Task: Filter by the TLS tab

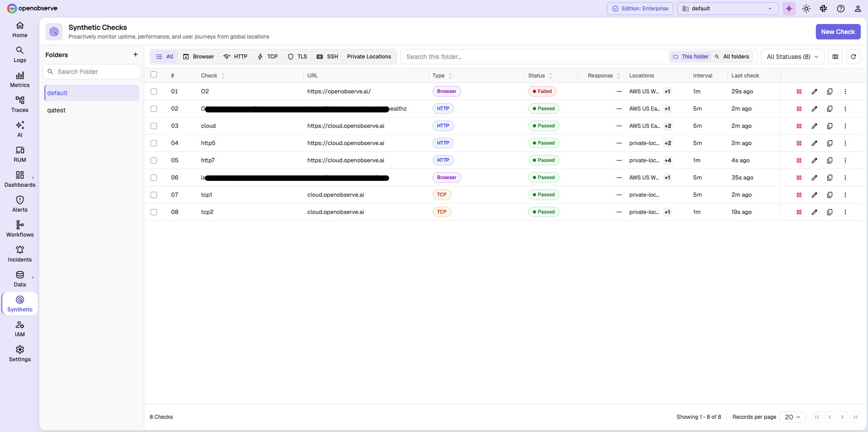Action: point(297,57)
